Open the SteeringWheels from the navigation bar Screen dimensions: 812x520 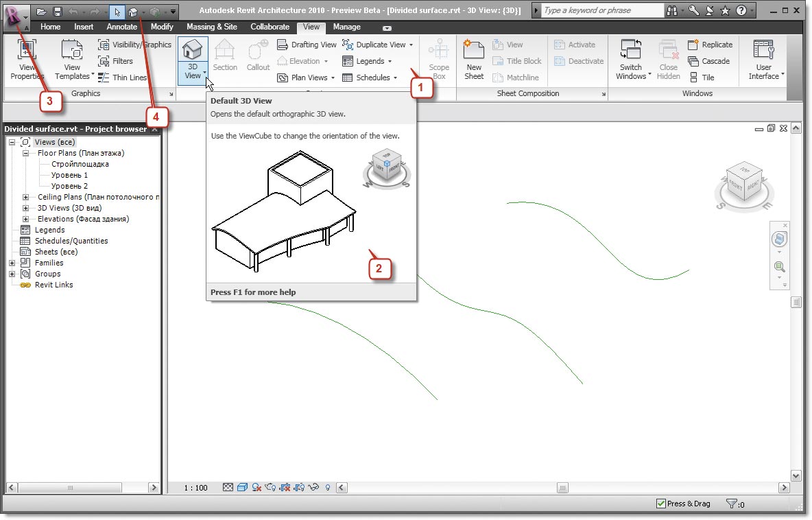click(779, 239)
